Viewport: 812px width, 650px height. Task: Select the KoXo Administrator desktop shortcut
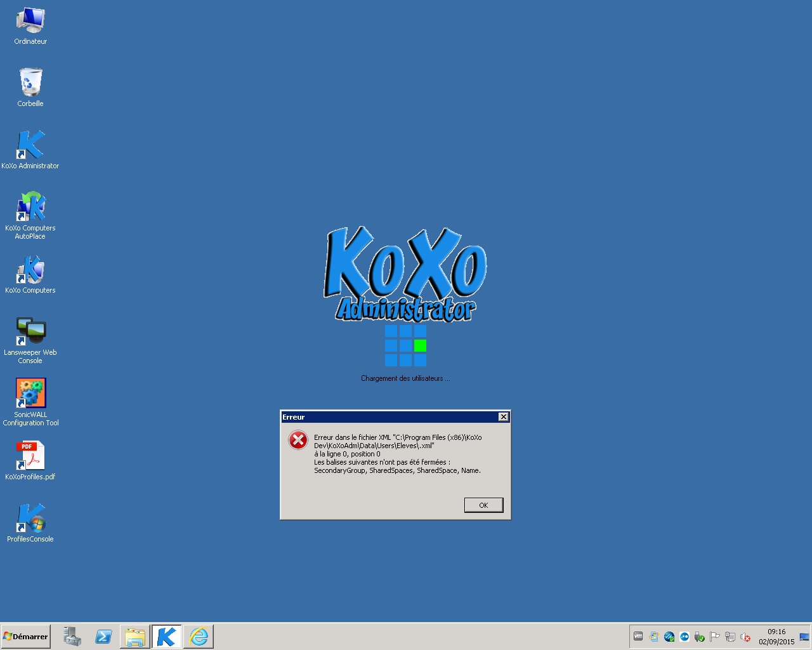click(x=30, y=149)
